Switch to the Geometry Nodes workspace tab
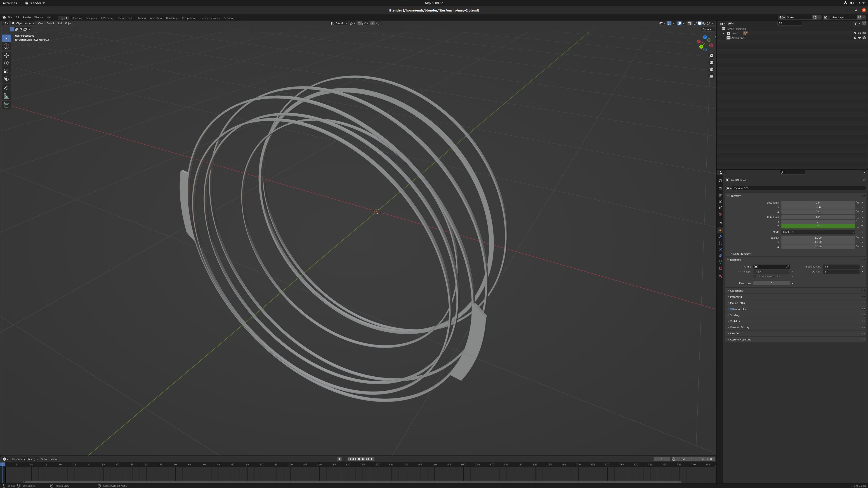Image resolution: width=868 pixels, height=488 pixels. (x=210, y=18)
